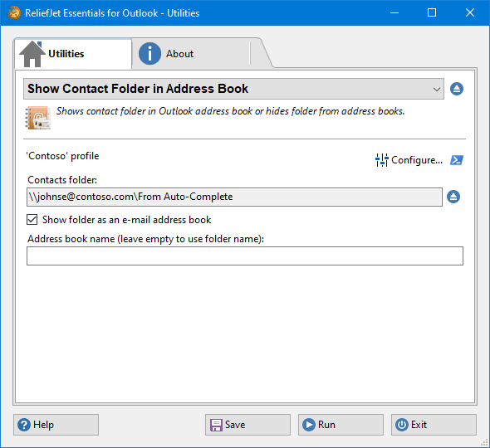The height and width of the screenshot is (448, 490).
Task: Click the eject icon beside Contacts folder
Action: click(x=453, y=197)
